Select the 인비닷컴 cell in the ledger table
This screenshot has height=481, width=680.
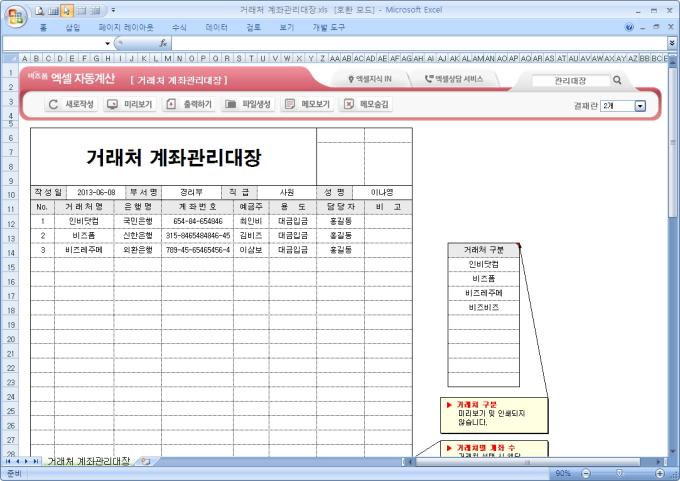point(84,221)
